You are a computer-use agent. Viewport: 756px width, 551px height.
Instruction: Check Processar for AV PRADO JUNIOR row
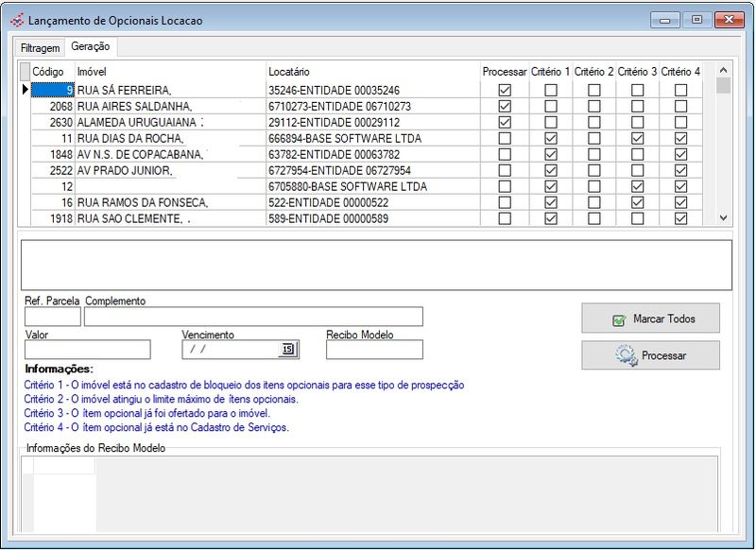[505, 171]
